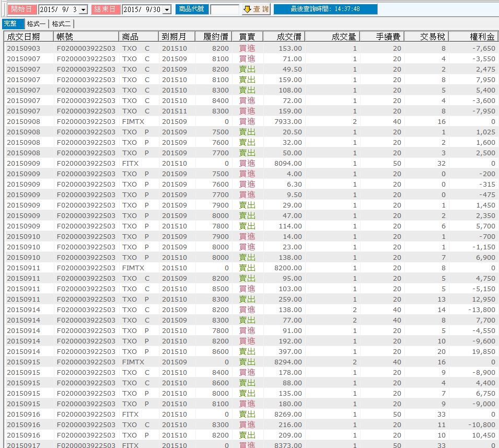Select the premium cell -9,600

coord(484,341)
